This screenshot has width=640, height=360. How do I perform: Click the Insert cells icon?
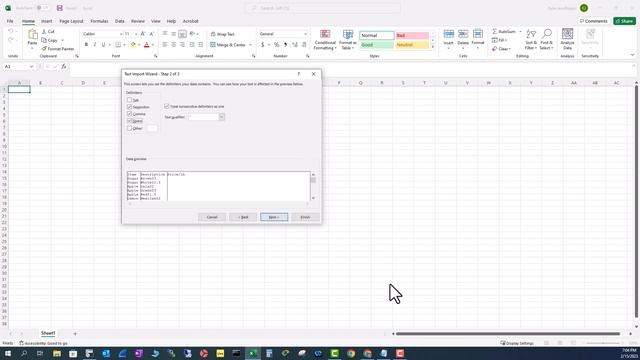[x=449, y=34]
